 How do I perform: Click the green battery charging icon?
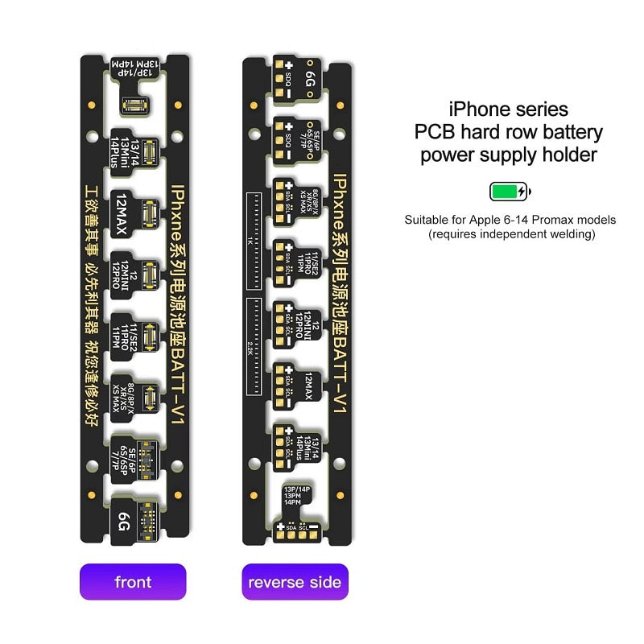click(x=510, y=192)
